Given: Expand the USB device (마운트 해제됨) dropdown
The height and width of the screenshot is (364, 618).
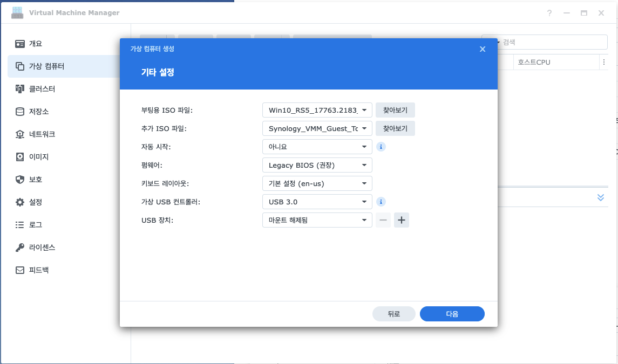Looking at the screenshot, I should (x=317, y=220).
